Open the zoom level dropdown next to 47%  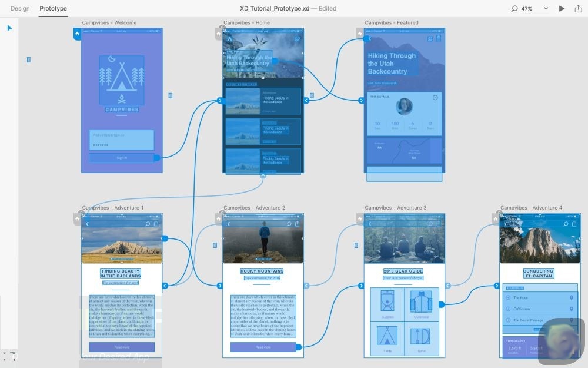545,9
